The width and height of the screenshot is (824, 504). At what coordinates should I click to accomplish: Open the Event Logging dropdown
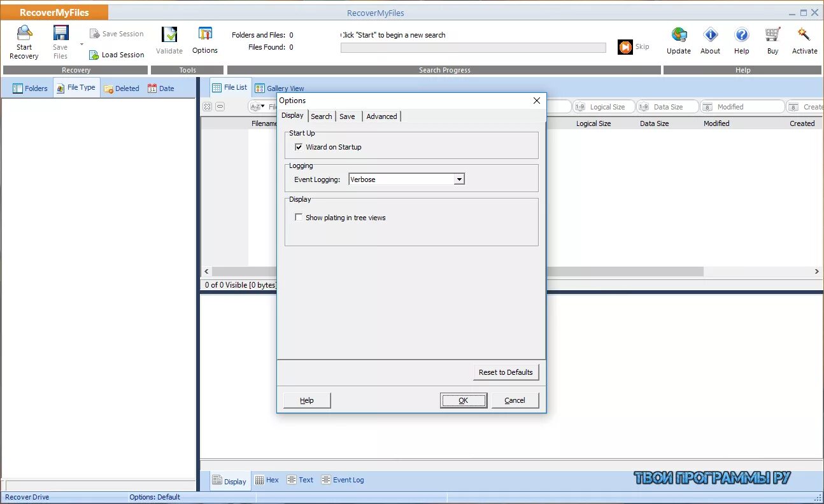459,179
